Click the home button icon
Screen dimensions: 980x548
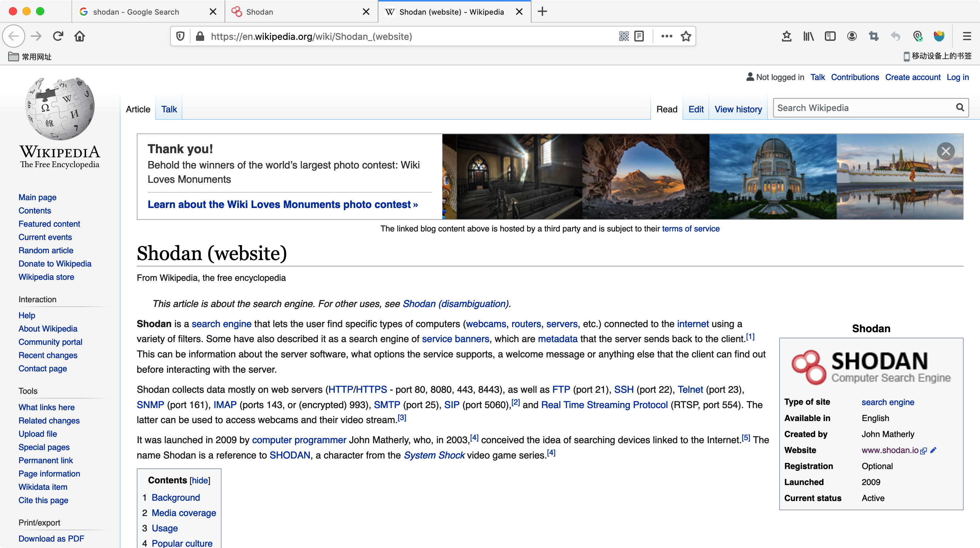(x=80, y=36)
